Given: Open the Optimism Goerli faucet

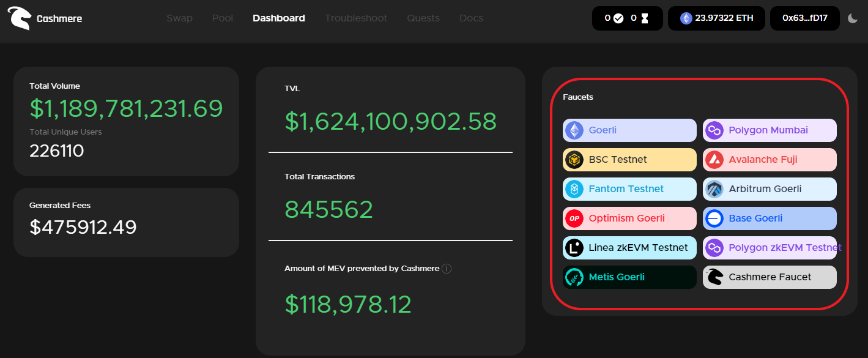Looking at the screenshot, I should (x=629, y=218).
